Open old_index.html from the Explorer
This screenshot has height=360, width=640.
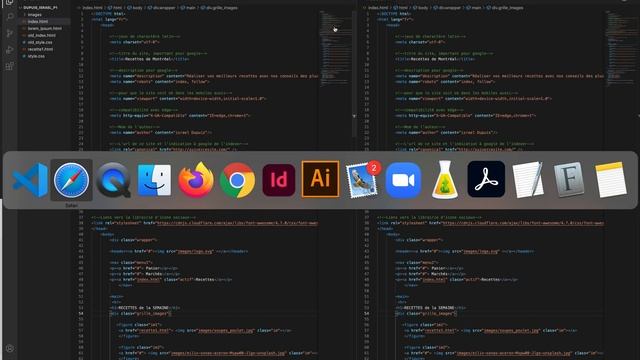pos(42,35)
